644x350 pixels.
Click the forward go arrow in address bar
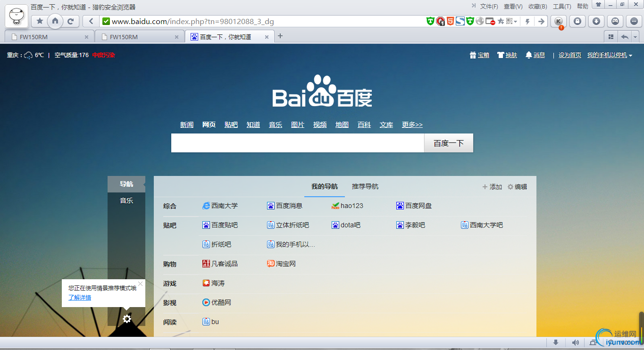coord(542,21)
